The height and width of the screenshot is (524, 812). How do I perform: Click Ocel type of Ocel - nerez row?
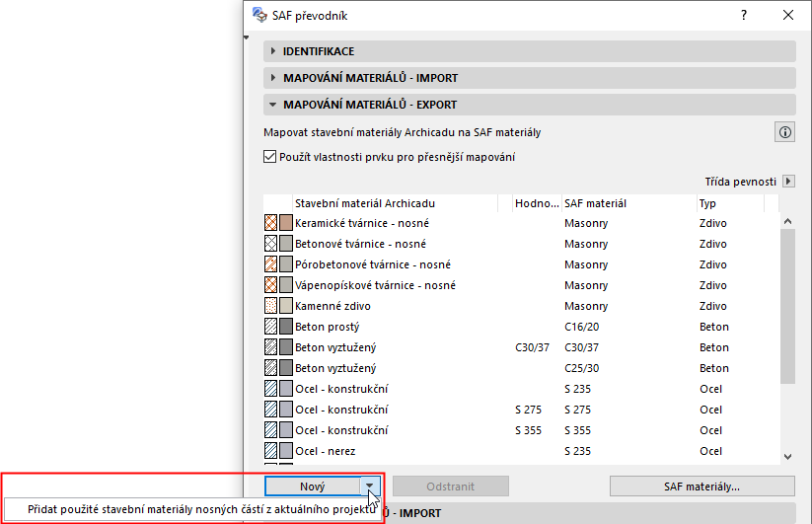(x=711, y=451)
